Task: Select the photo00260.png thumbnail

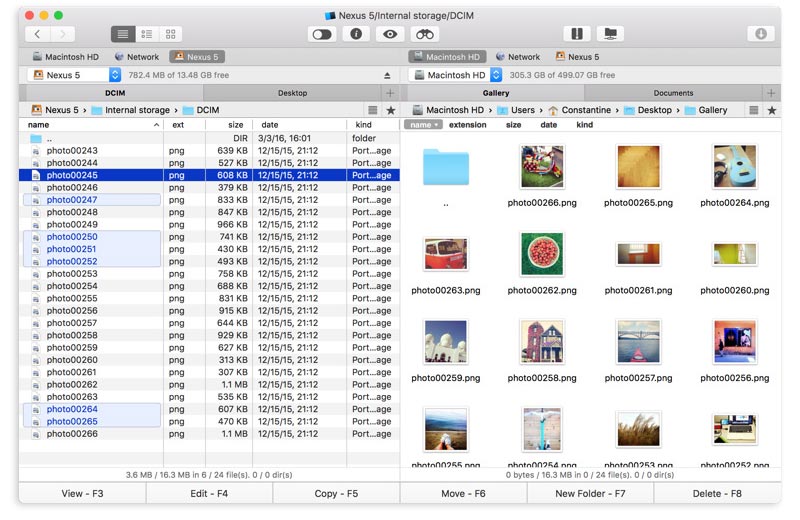Action: 735,254
